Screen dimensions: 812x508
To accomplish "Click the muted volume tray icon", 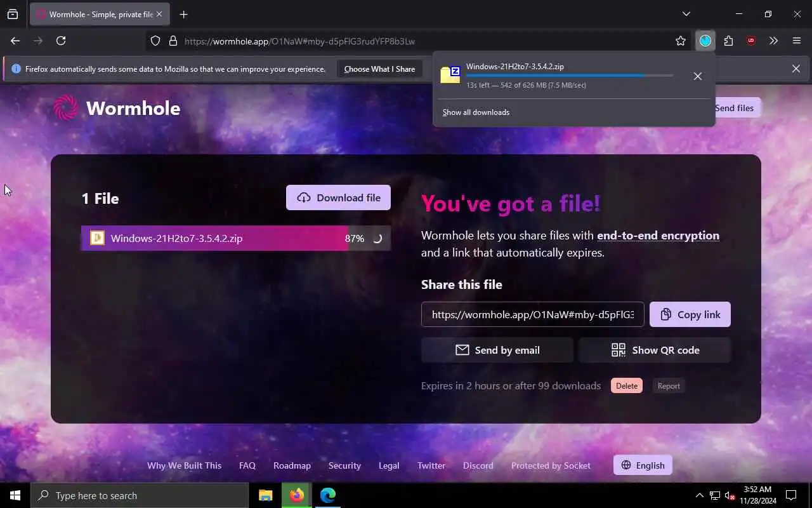I will (x=730, y=495).
